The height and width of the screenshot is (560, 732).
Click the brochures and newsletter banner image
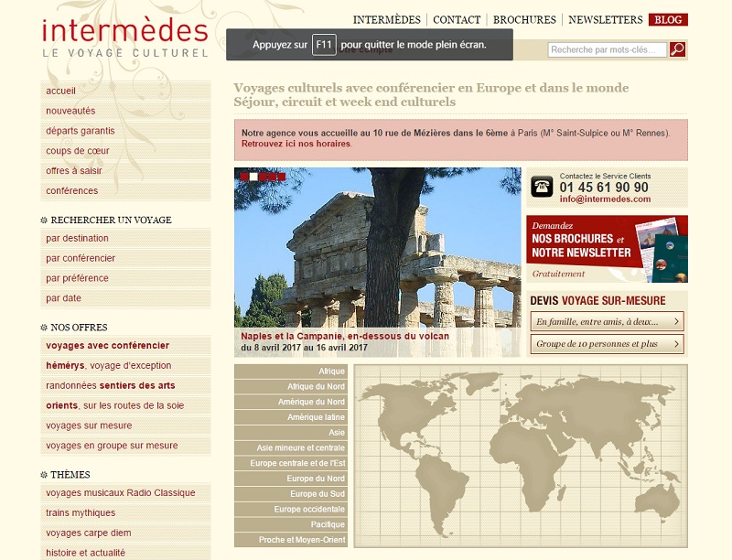coord(607,249)
